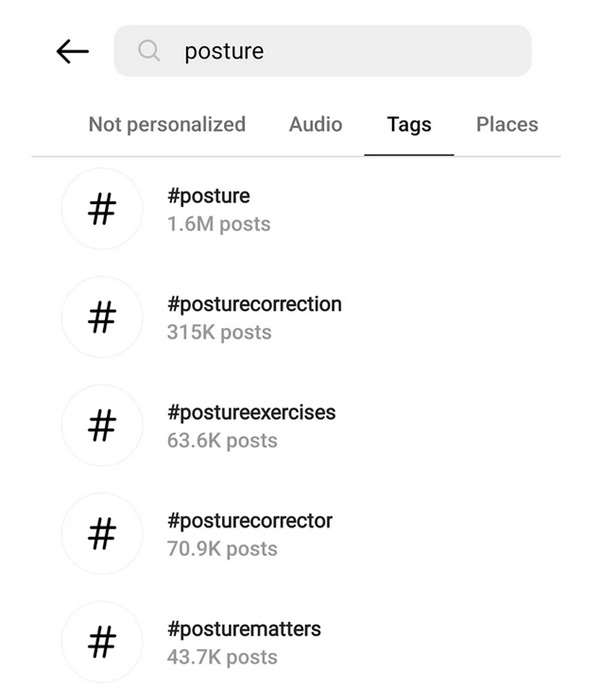Select the Tags tab
This screenshot has height=689, width=600.
409,125
